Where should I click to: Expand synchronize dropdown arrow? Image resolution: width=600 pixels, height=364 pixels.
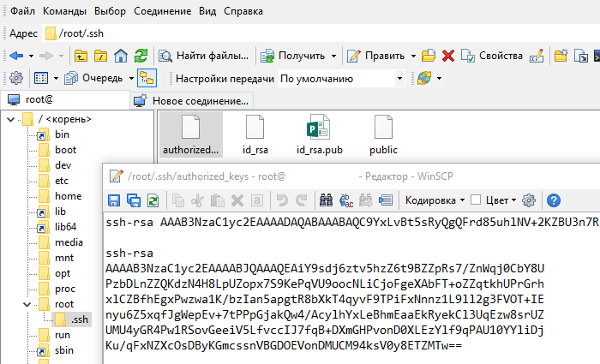point(439,79)
